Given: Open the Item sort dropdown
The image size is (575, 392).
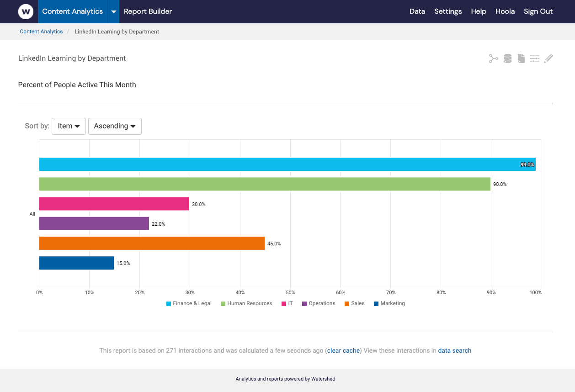Looking at the screenshot, I should click(x=69, y=126).
